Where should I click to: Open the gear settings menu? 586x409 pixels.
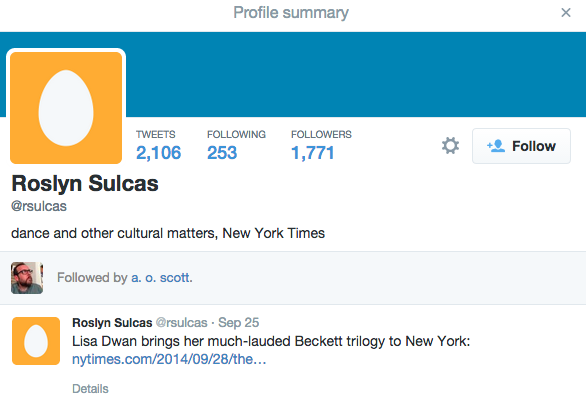(450, 146)
